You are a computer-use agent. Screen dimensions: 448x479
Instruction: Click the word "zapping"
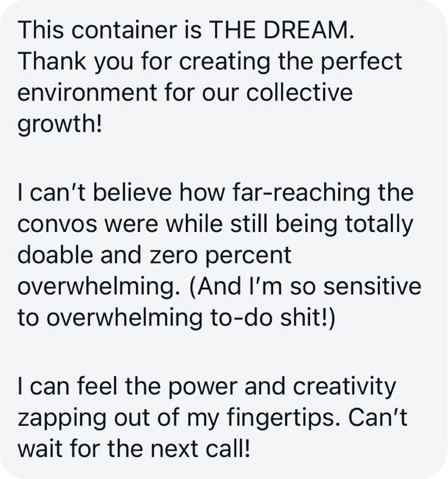coord(62,418)
